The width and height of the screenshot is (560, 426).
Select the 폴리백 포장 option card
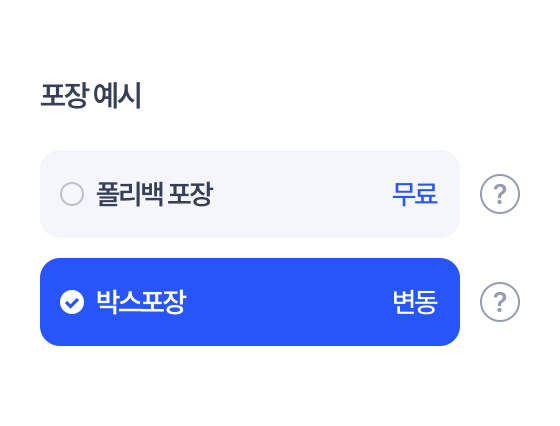[250, 194]
